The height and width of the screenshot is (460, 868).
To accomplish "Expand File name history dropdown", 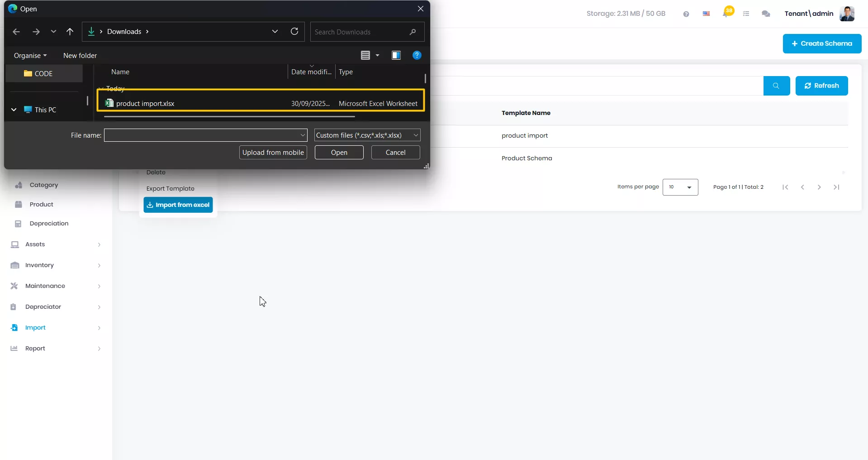I will [x=303, y=135].
